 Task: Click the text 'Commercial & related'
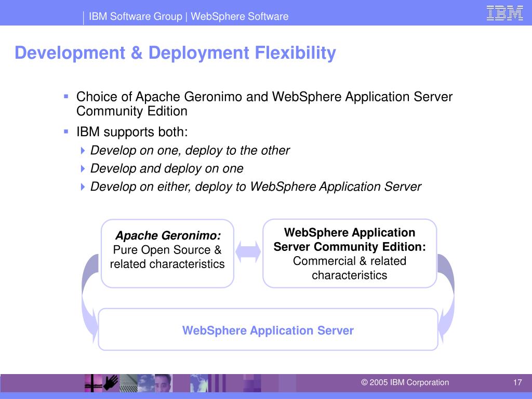click(x=350, y=261)
